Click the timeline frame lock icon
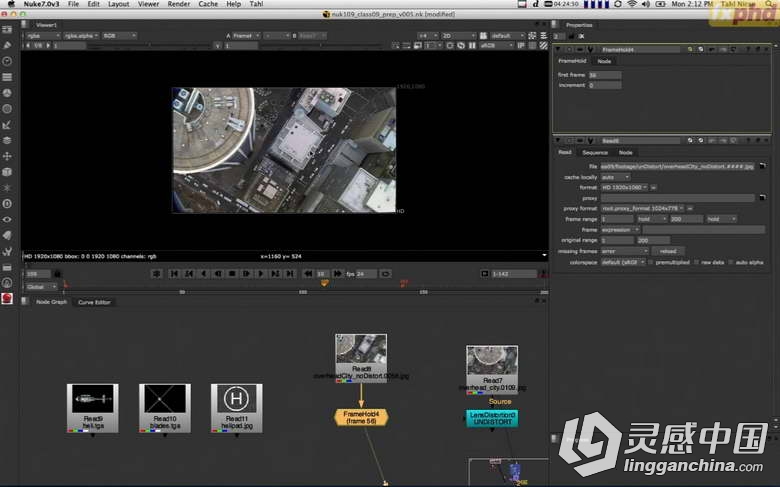 pos(57,274)
